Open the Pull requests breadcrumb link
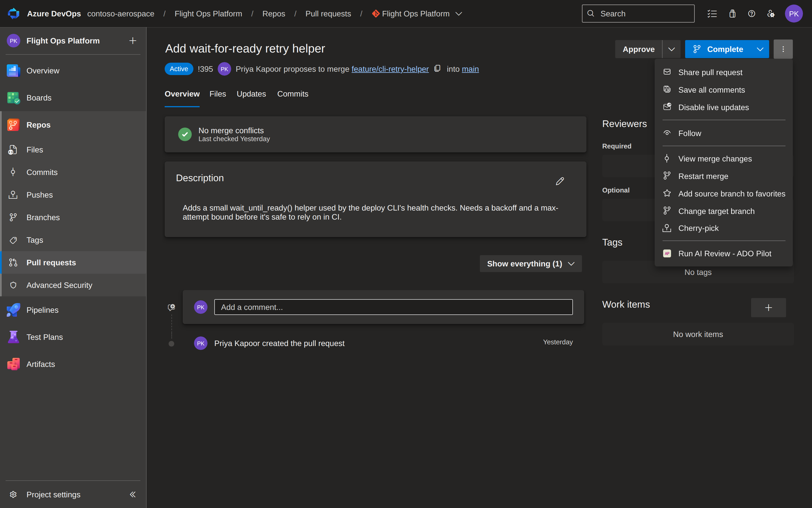Image resolution: width=812 pixels, height=508 pixels. click(x=328, y=14)
